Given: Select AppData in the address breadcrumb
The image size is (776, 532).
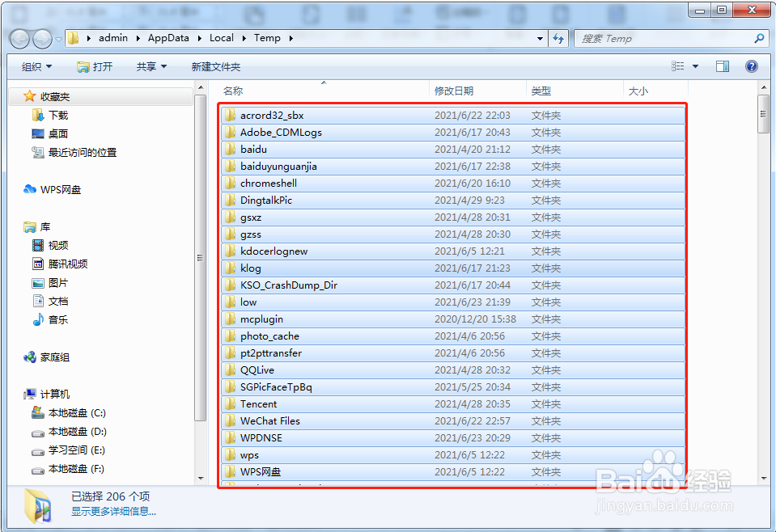Looking at the screenshot, I should 168,38.
